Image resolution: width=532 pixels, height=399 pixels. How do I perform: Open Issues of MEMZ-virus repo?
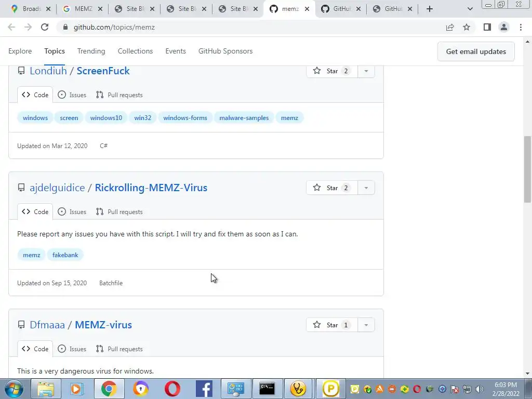pos(72,349)
